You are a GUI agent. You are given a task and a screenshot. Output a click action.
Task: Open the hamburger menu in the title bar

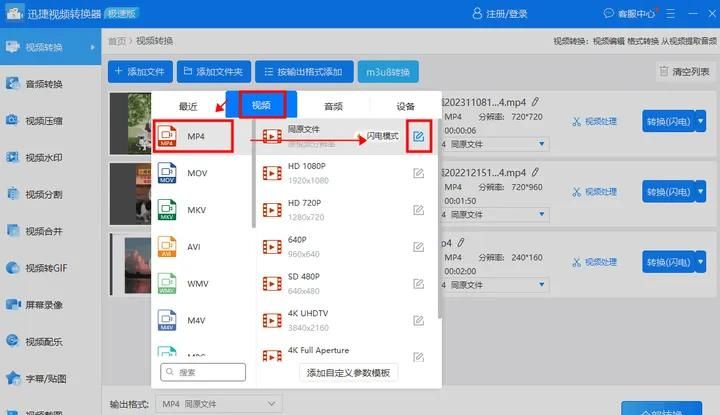(670, 14)
